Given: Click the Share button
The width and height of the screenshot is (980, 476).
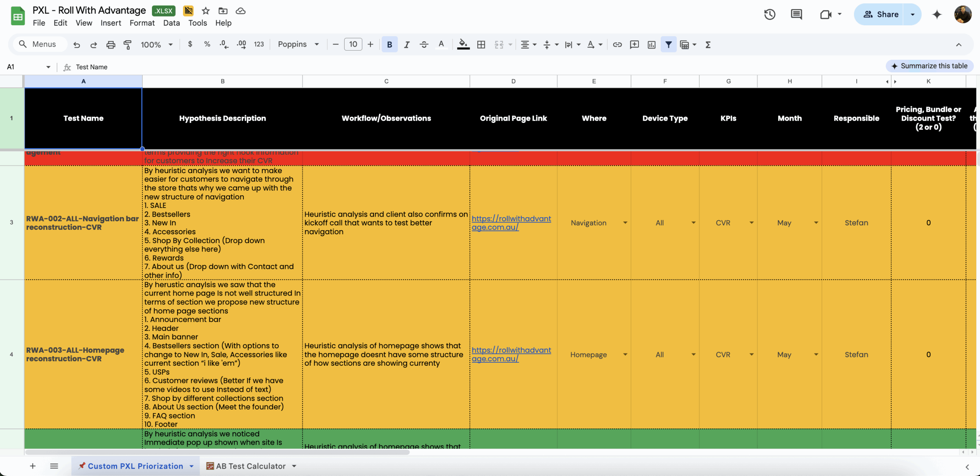Looking at the screenshot, I should pyautogui.click(x=880, y=15).
